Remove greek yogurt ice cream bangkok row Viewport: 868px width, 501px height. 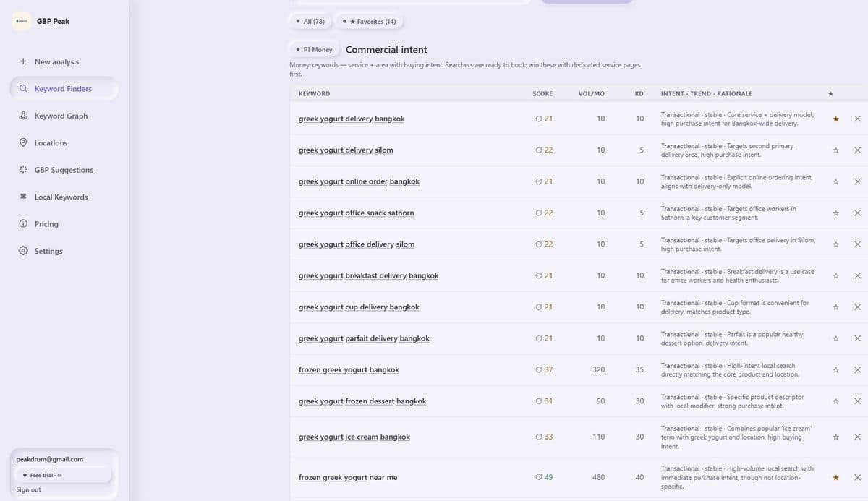pyautogui.click(x=857, y=437)
